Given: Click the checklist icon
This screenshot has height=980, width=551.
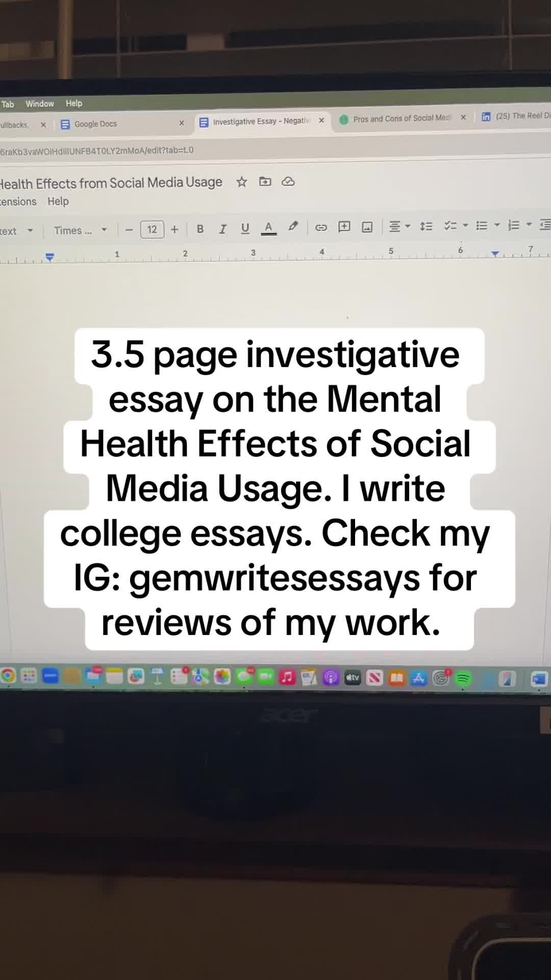Looking at the screenshot, I should (x=450, y=225).
